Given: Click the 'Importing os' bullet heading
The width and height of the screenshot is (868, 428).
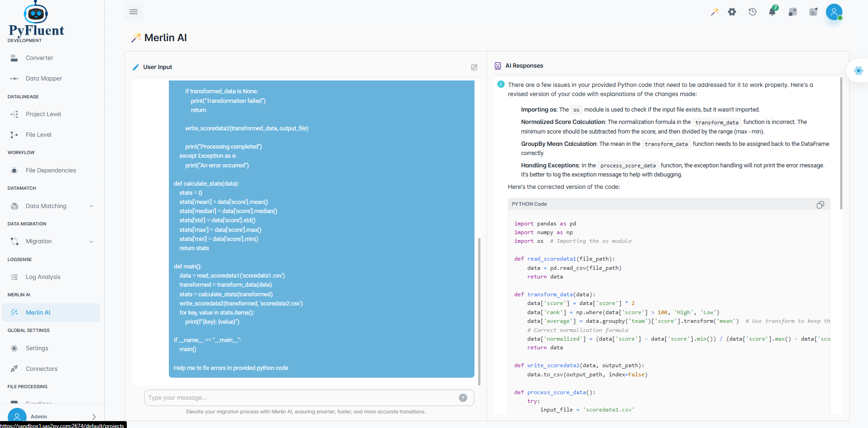Looking at the screenshot, I should coord(539,110).
